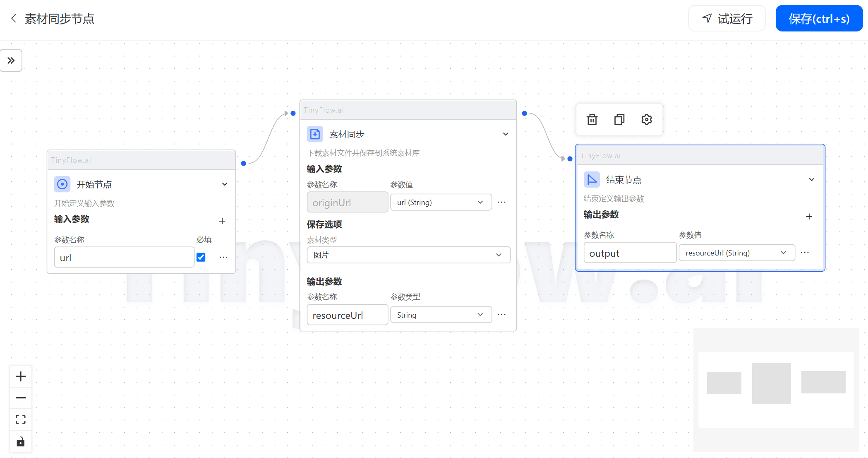Open resourceUrl (String) output value dropdown
The height and width of the screenshot is (458, 868).
coord(736,253)
